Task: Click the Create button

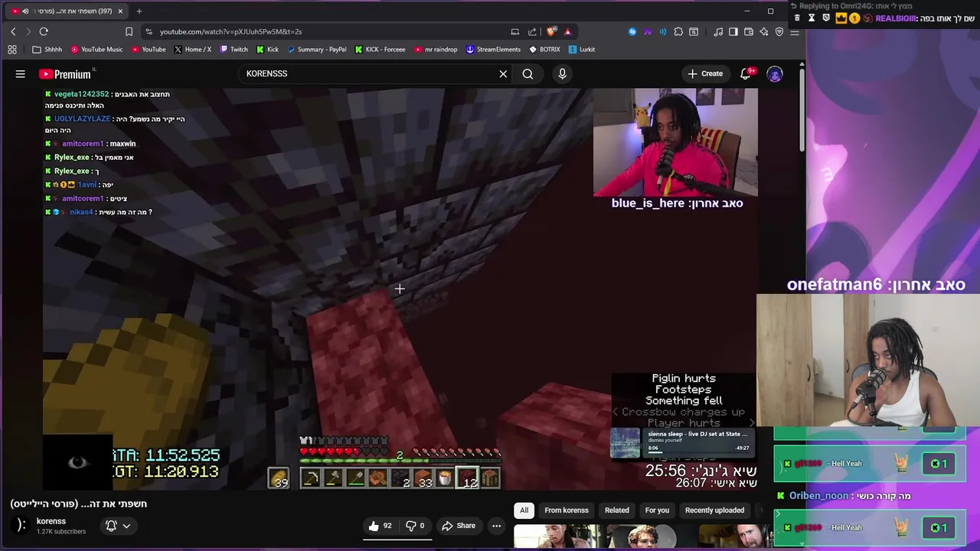Action: click(x=705, y=74)
